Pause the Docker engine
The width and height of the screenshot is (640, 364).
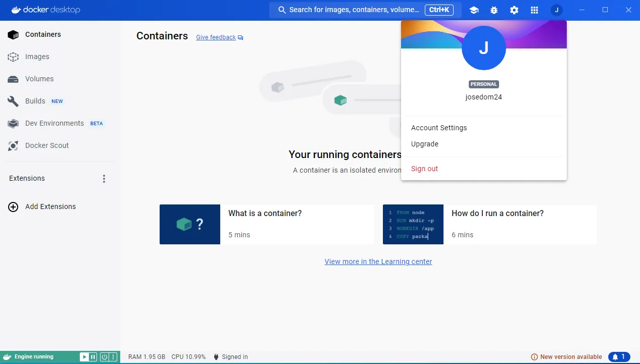click(93, 357)
